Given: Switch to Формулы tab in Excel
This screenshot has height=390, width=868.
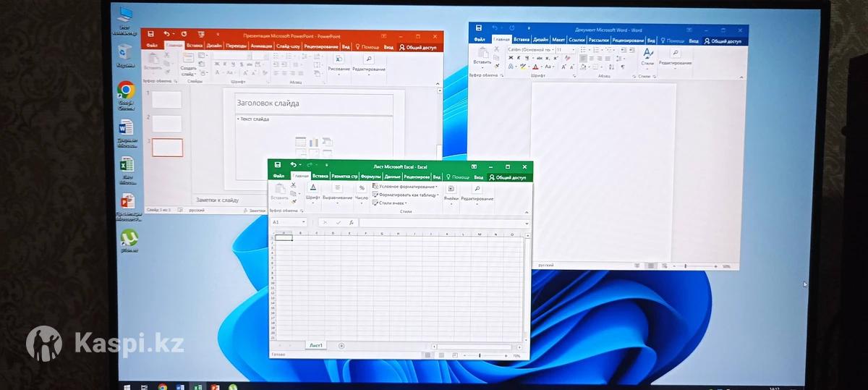Looking at the screenshot, I should 370,177.
